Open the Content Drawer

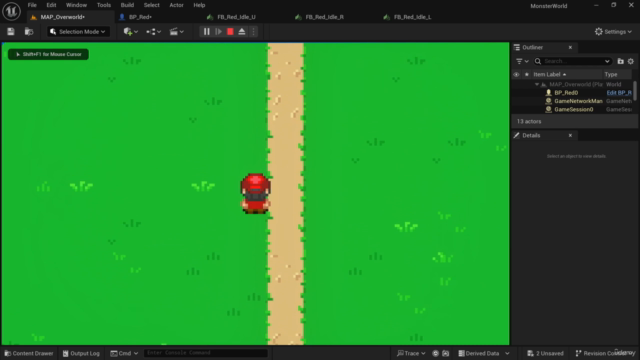click(29, 353)
